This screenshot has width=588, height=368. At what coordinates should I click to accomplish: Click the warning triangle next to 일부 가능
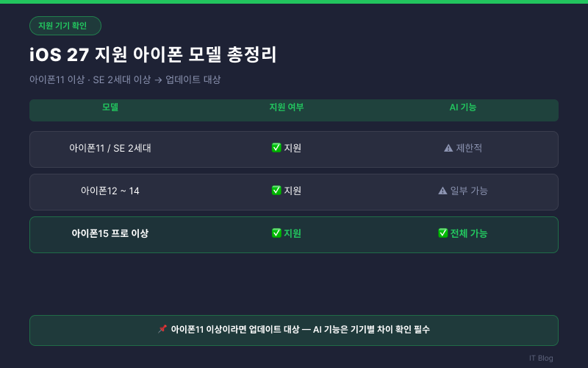pyautogui.click(x=442, y=191)
